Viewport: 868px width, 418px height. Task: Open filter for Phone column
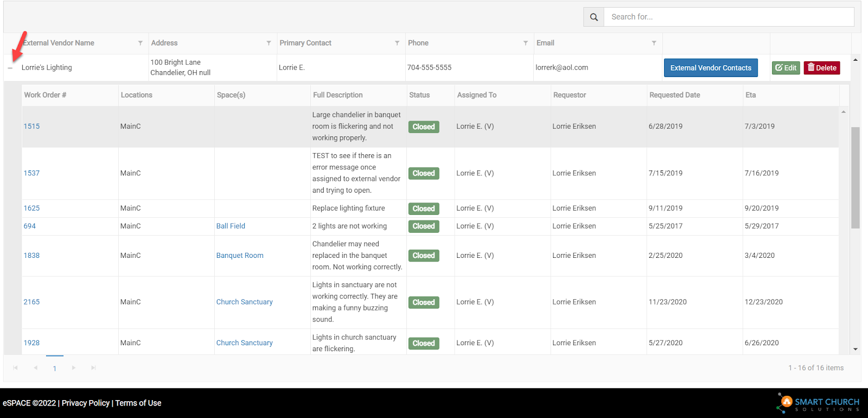(525, 43)
